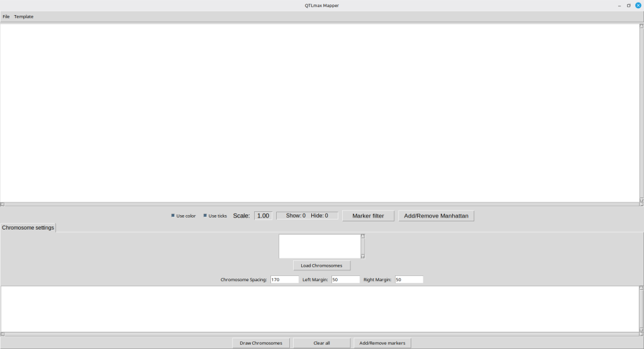The image size is (644, 349).
Task: Focus the Chromosome Spacing input field
Action: click(284, 280)
